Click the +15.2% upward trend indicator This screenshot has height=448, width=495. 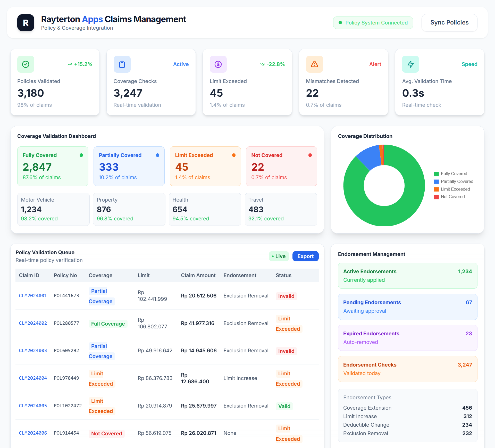coord(80,64)
